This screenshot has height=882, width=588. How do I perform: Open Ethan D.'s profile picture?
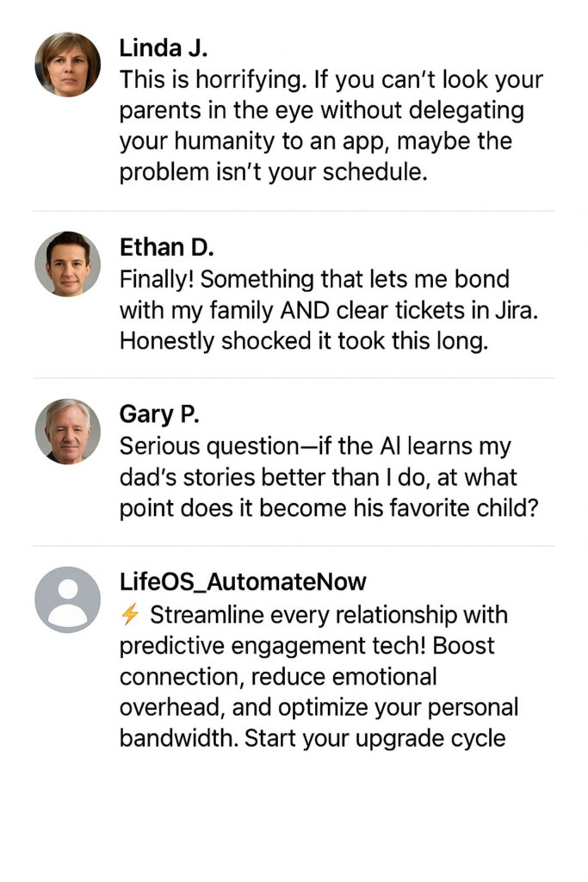tap(67, 264)
